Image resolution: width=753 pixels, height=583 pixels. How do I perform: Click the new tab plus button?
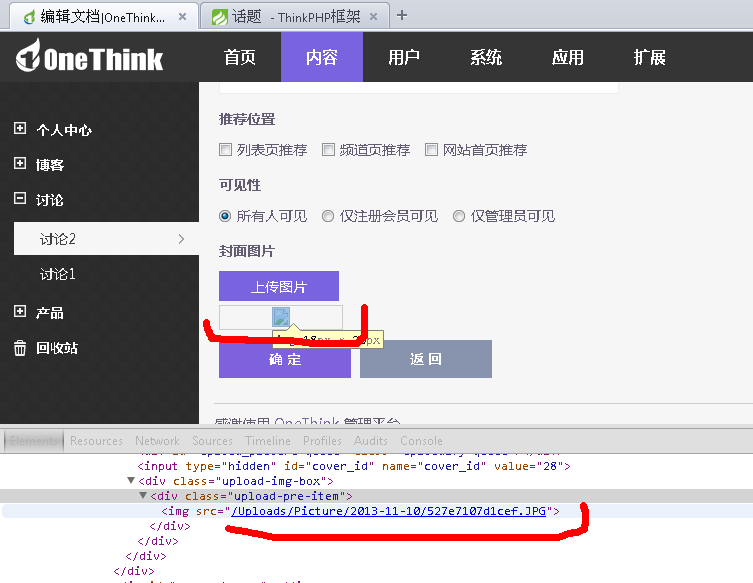pyautogui.click(x=402, y=15)
